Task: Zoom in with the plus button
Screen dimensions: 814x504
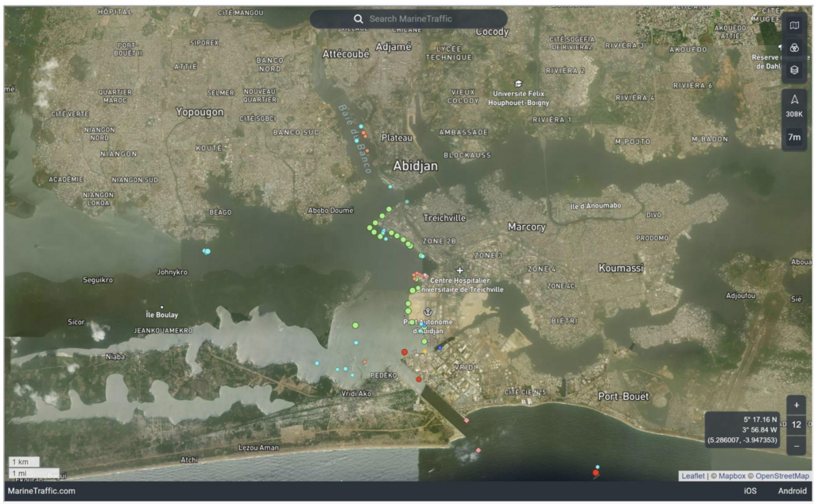Action: pos(797,405)
